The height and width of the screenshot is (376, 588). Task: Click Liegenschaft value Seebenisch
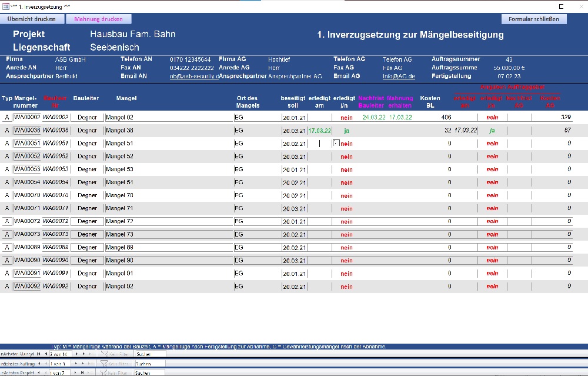pos(115,47)
